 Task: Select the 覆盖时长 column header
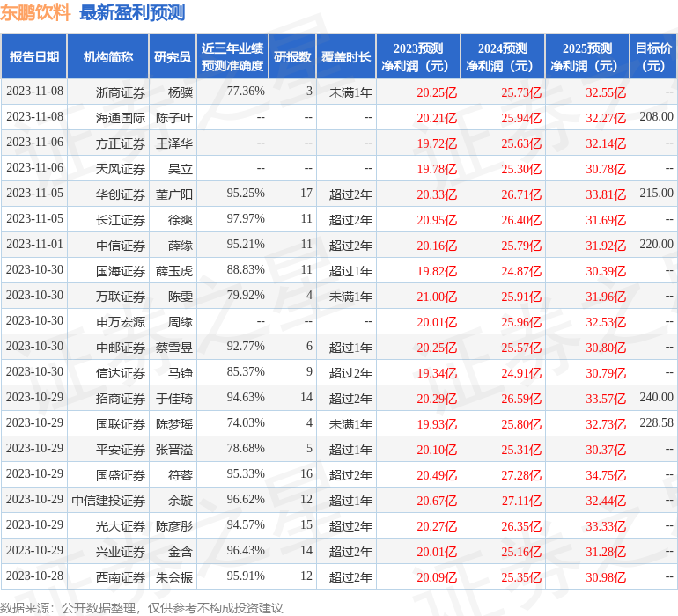[346, 56]
